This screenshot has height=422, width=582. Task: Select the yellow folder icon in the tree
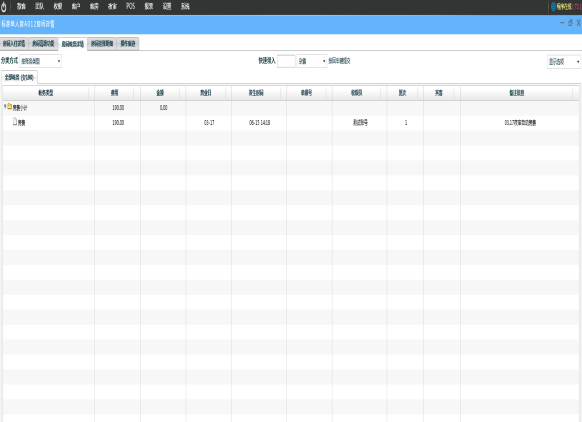point(10,107)
